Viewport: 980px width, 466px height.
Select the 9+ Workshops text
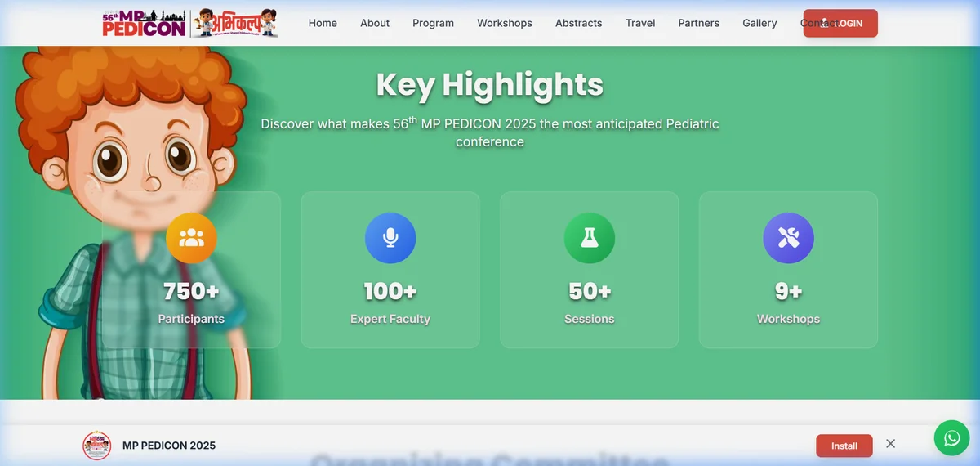tap(788, 302)
